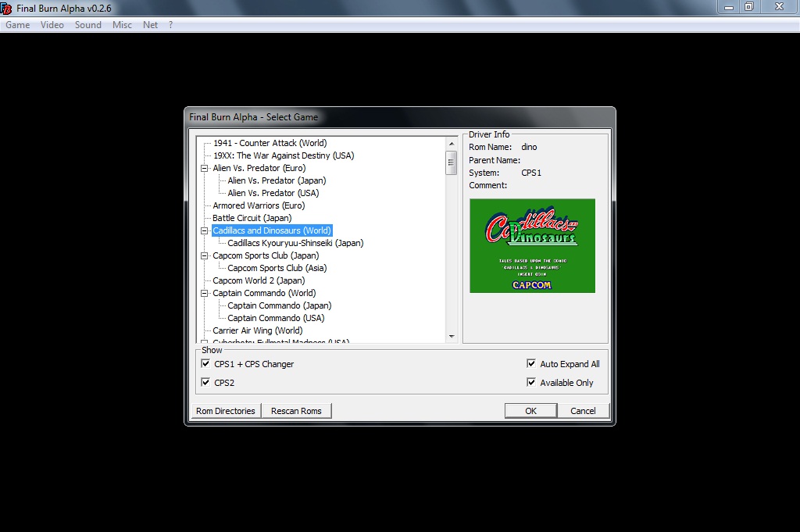Click the Final Burn Alpha title bar icon

[x=6, y=8]
